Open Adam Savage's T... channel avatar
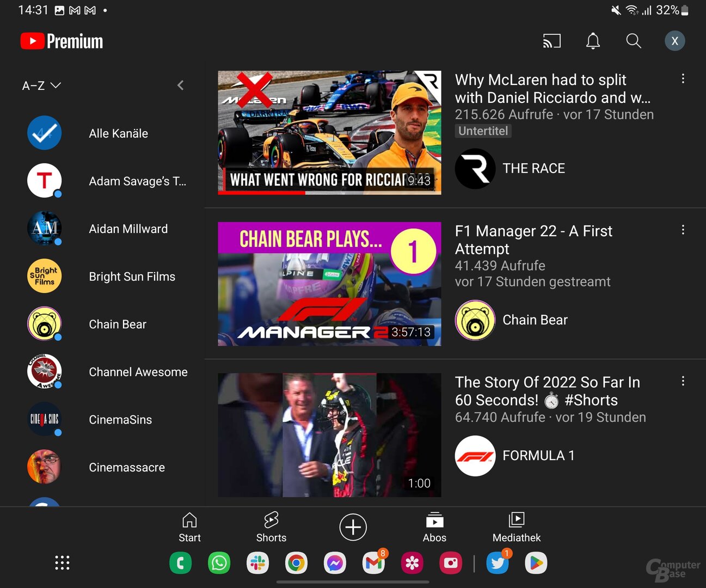The width and height of the screenshot is (706, 588). click(44, 180)
